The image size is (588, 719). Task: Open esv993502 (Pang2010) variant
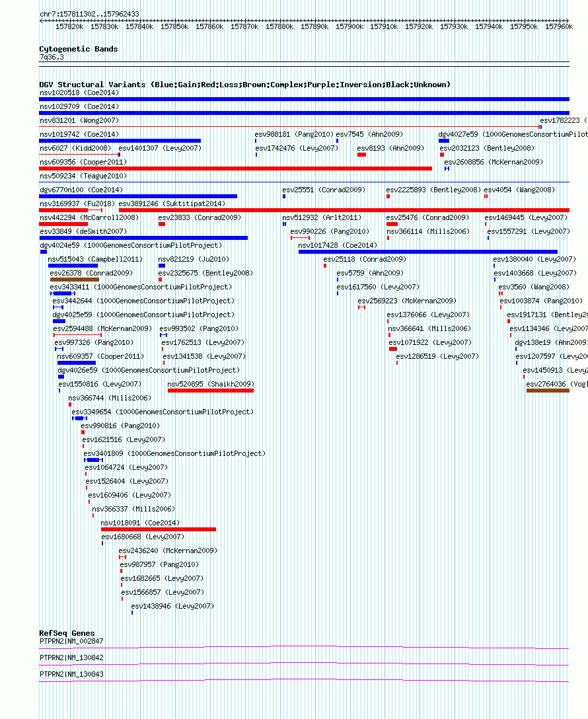[199, 328]
